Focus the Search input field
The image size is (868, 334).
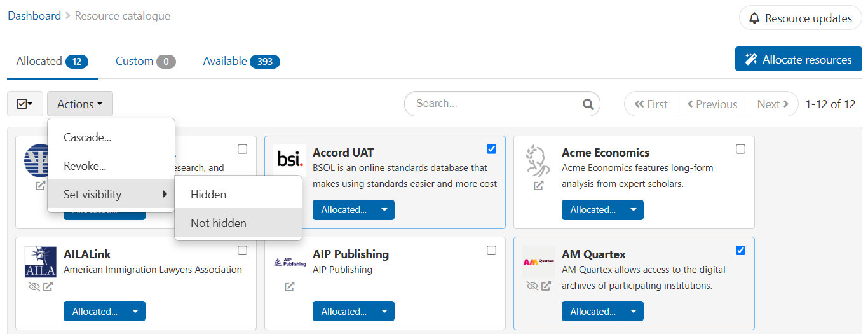click(502, 104)
